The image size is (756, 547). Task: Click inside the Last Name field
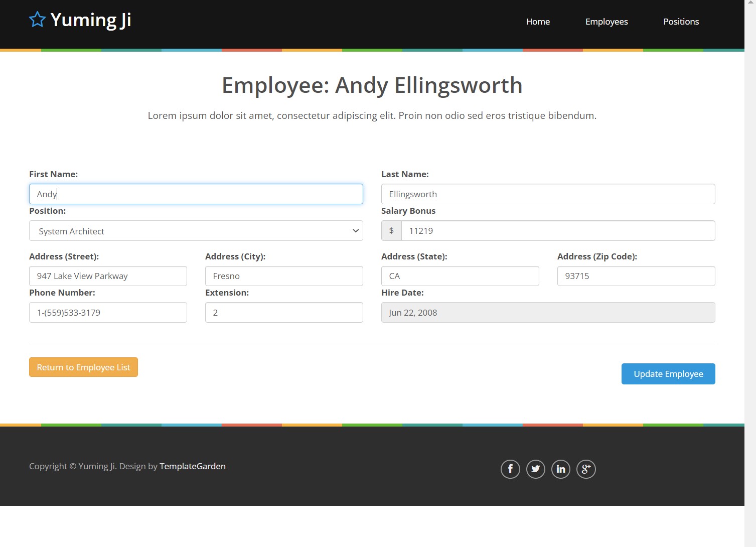[548, 194]
